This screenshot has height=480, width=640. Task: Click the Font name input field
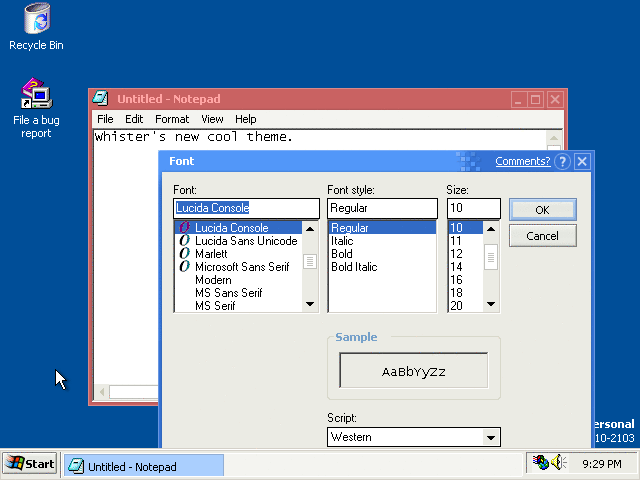pyautogui.click(x=246, y=208)
